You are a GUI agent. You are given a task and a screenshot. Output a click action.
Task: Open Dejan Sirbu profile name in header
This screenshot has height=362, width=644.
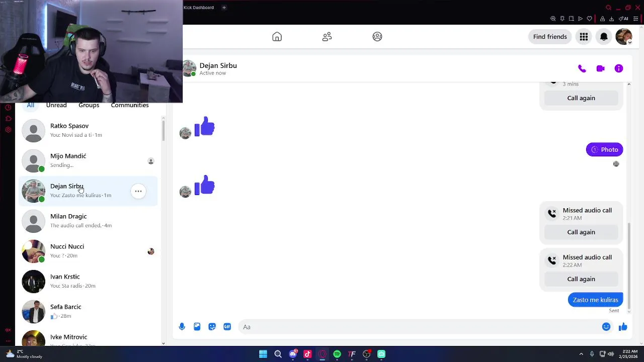tap(218, 65)
